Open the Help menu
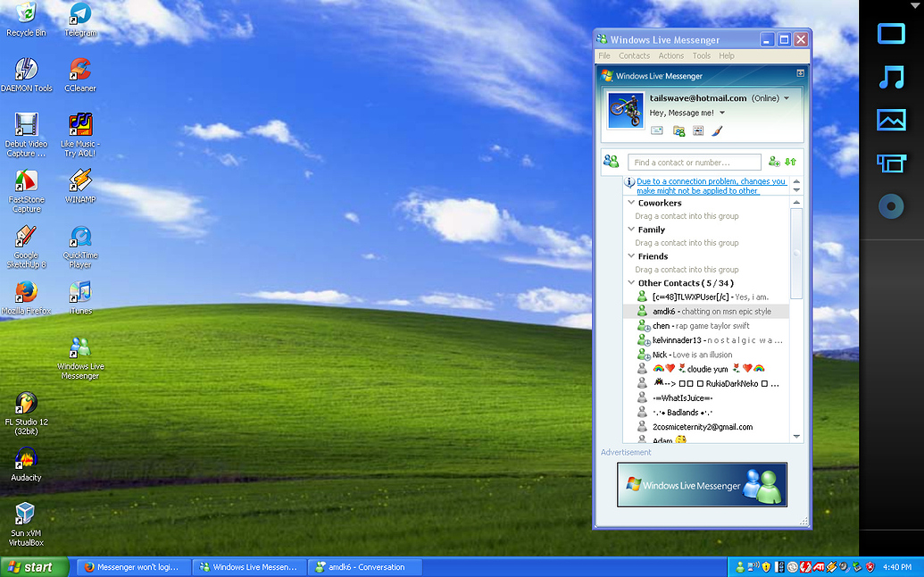The width and height of the screenshot is (924, 577). (x=727, y=55)
